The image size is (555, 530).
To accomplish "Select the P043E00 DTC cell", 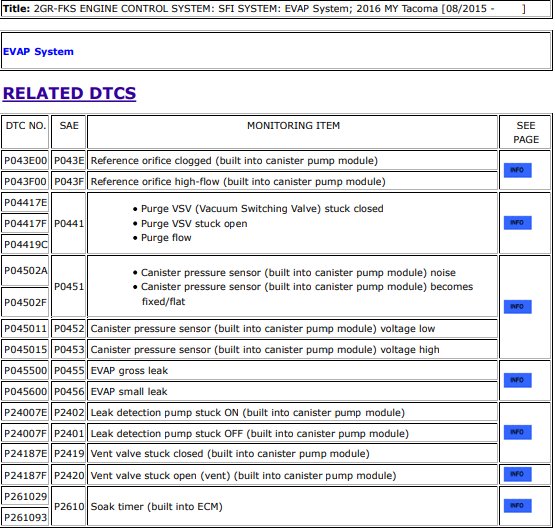I will tap(25, 161).
